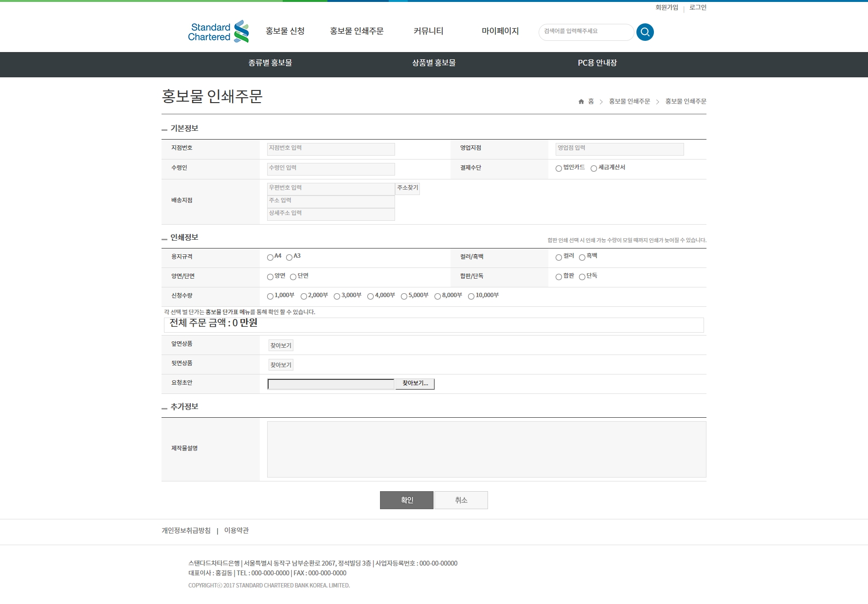The height and width of the screenshot is (604, 868).
Task: Choose A4 paper size
Action: pos(270,257)
